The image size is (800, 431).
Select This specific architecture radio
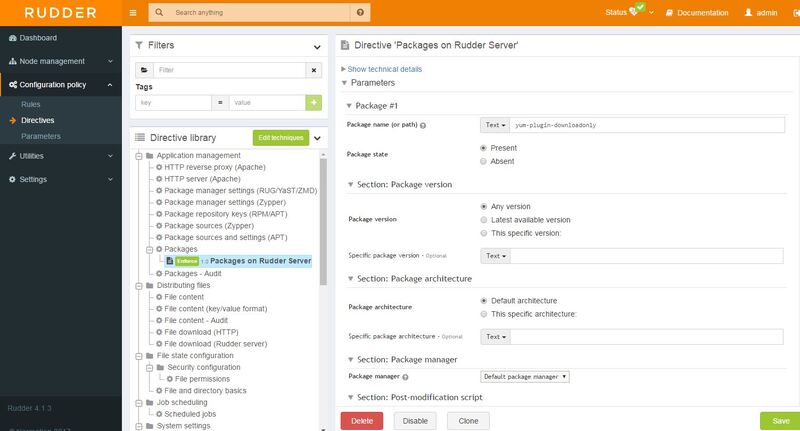[x=484, y=314]
